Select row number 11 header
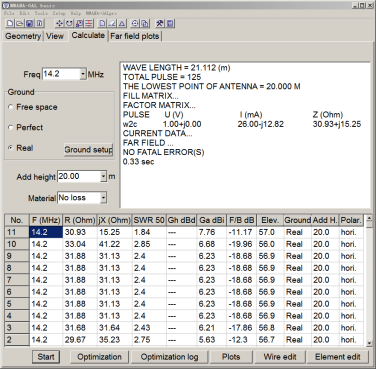 point(17,232)
